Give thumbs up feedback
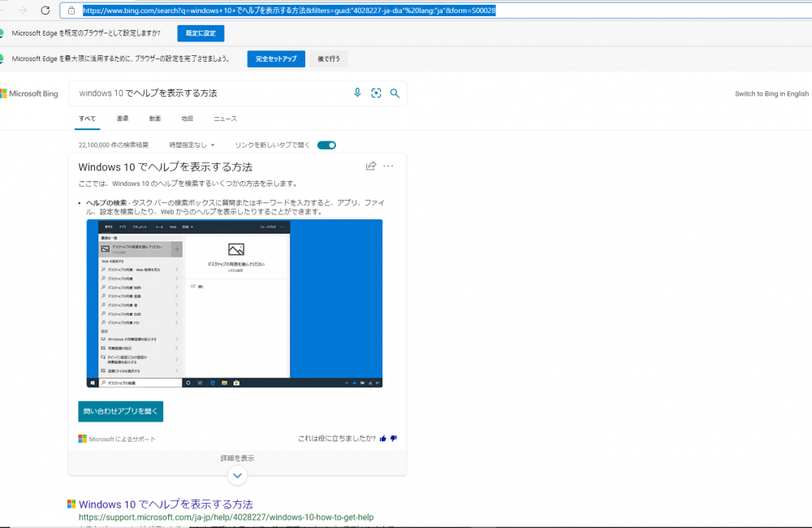This screenshot has height=528, width=812. click(383, 439)
